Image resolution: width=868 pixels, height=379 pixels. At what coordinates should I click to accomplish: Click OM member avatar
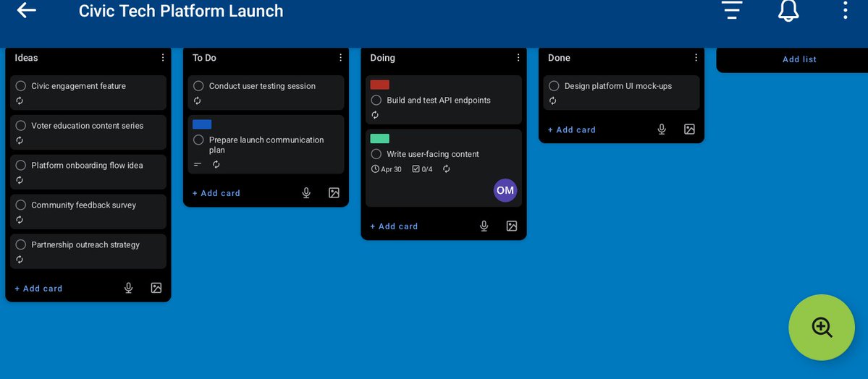505,190
